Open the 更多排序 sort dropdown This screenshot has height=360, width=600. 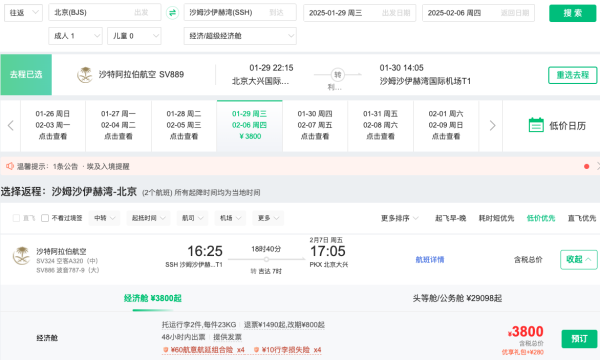tap(399, 218)
